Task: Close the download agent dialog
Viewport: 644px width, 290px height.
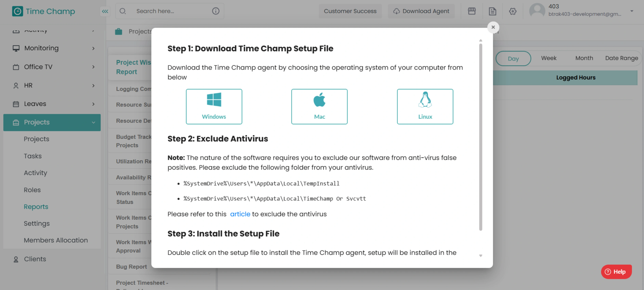Action: click(x=493, y=27)
